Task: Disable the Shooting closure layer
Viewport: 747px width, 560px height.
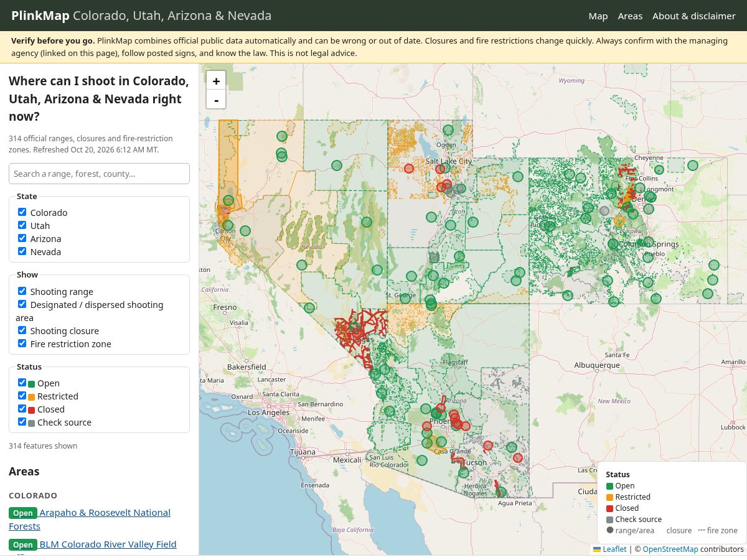Action: point(22,330)
